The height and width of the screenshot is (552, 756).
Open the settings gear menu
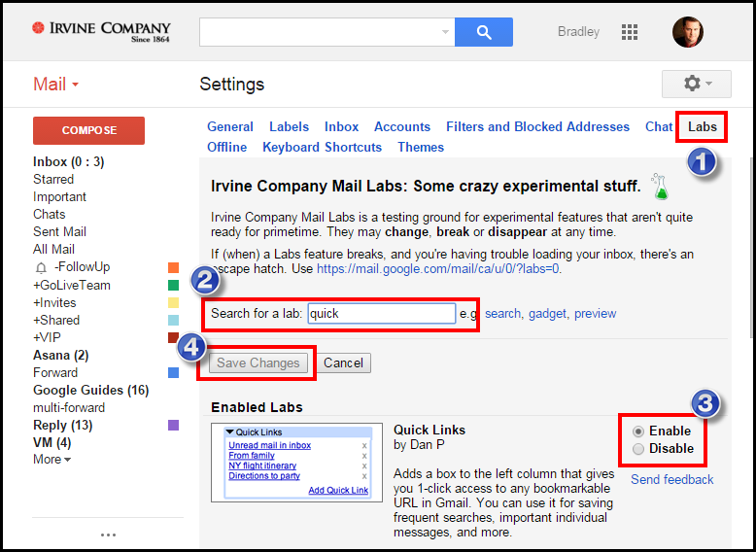[x=696, y=84]
